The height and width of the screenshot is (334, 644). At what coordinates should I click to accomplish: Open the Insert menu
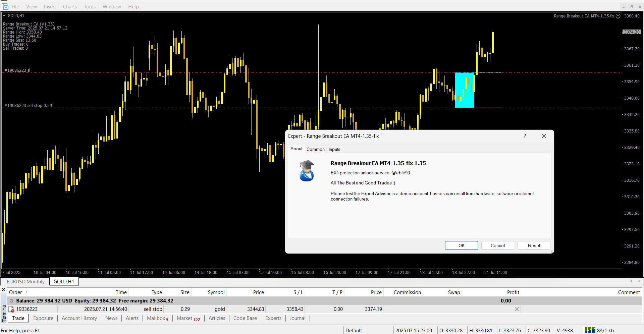50,7
